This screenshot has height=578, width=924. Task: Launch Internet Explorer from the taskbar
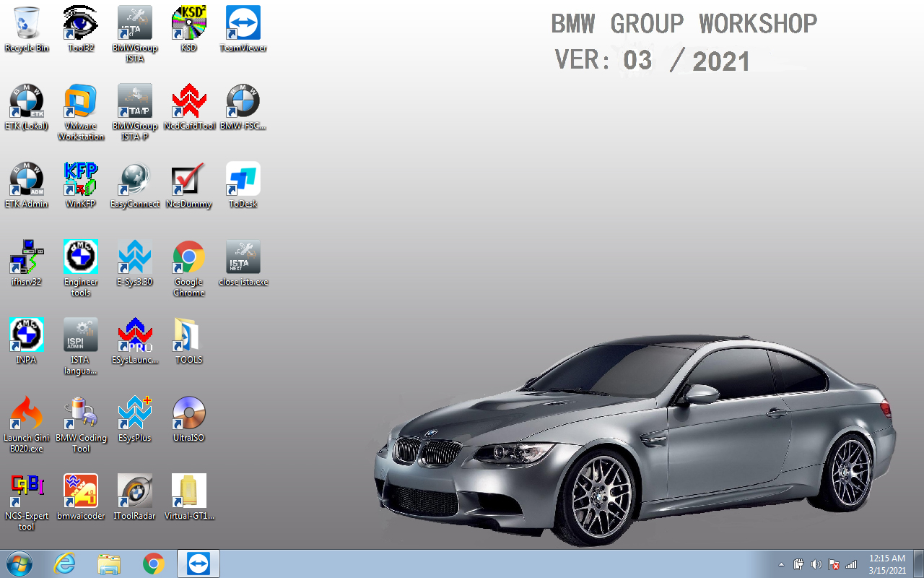[64, 564]
